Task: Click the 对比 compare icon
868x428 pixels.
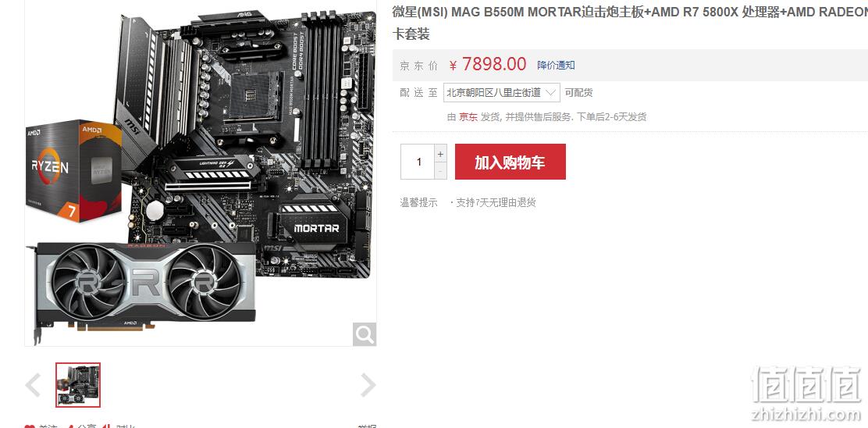Action: click(106, 426)
